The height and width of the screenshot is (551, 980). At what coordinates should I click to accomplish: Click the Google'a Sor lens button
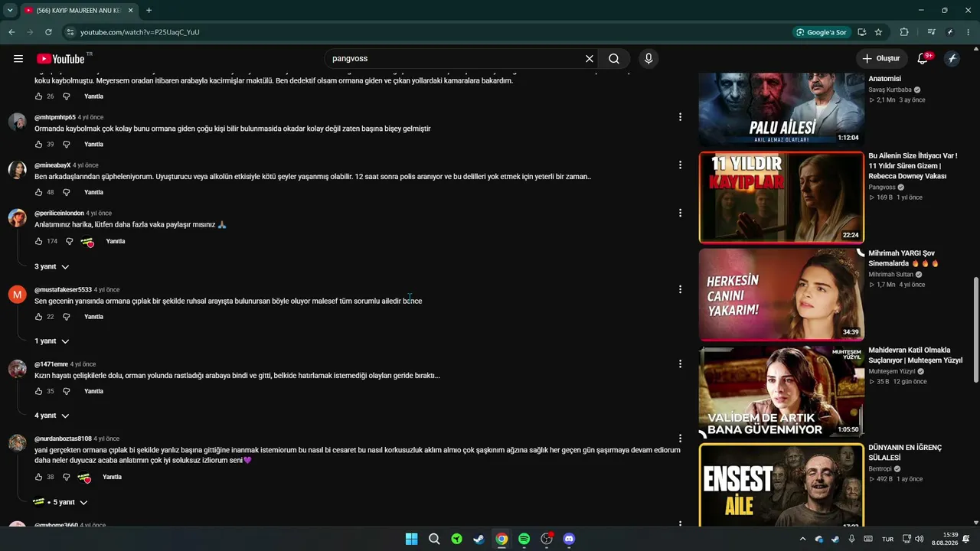point(822,32)
